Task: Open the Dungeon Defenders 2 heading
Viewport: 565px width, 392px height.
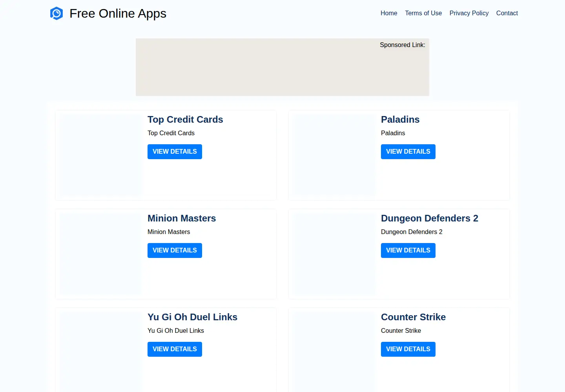Action: click(430, 218)
